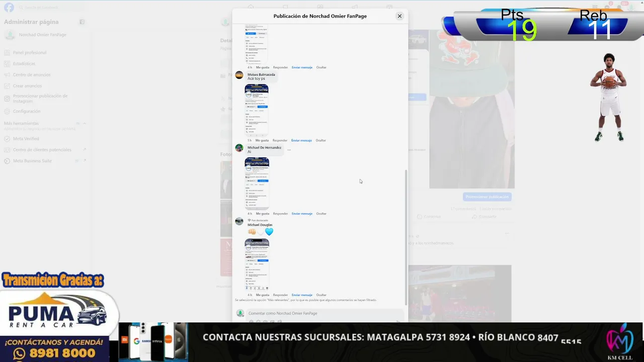Open Moises Balmaceda's name link

click(x=261, y=74)
